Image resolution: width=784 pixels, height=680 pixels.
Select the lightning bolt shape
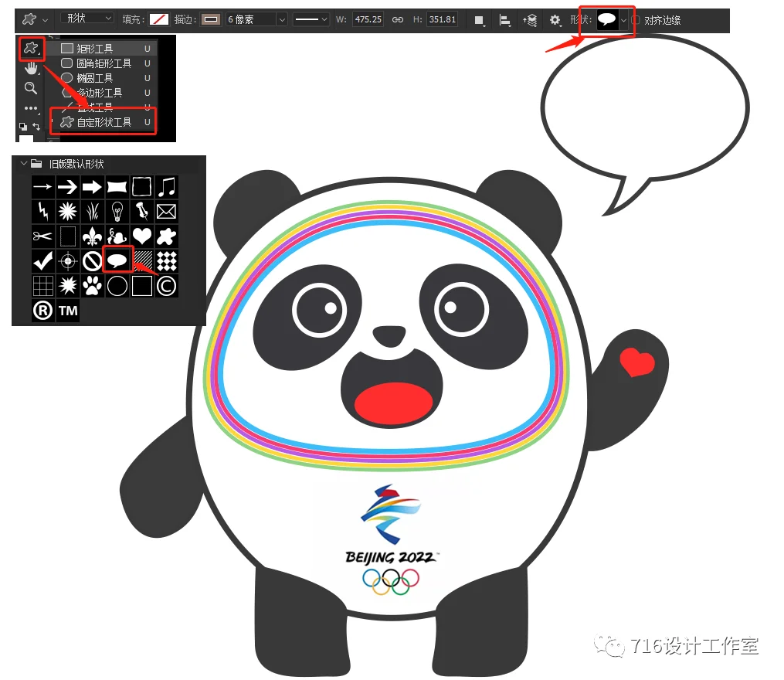click(x=42, y=212)
